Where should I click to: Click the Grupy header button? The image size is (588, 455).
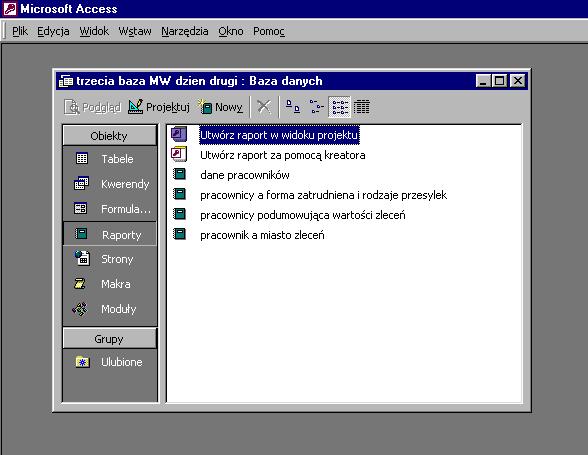110,339
